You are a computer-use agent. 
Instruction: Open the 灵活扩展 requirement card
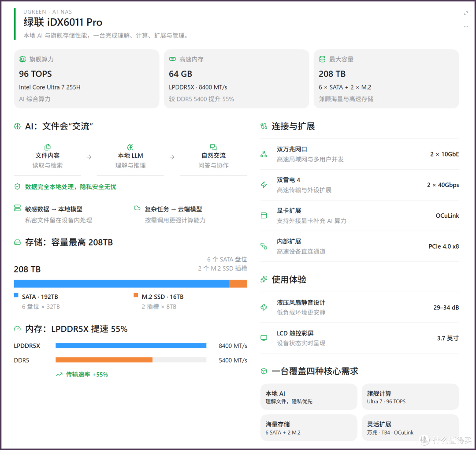410,428
